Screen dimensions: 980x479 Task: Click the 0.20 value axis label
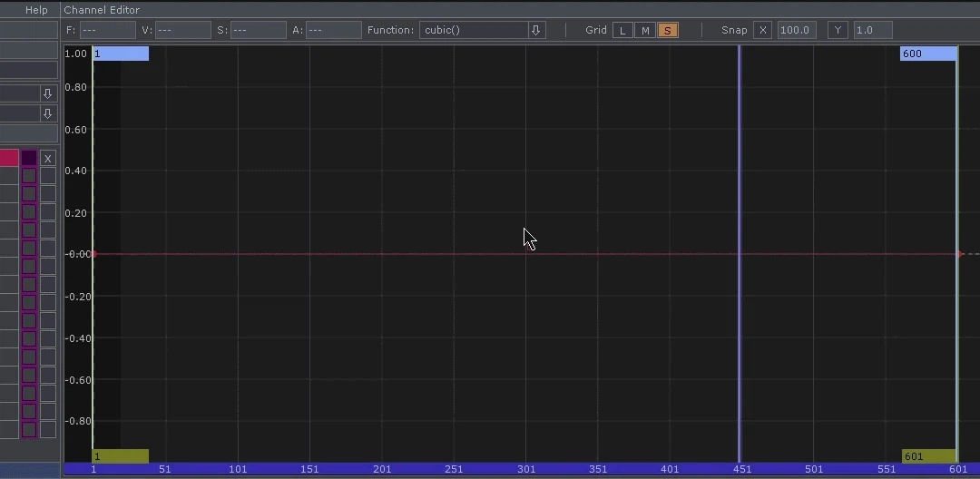tap(75, 213)
